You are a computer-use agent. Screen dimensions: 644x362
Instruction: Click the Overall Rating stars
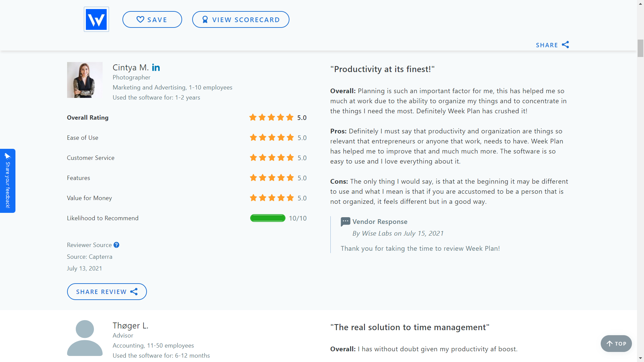[271, 118]
